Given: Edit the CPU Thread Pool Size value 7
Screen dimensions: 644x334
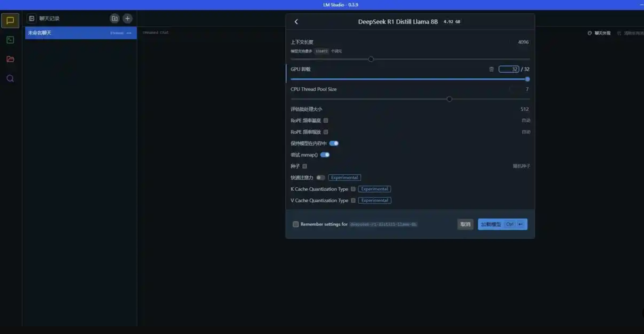Looking at the screenshot, I should tap(527, 89).
